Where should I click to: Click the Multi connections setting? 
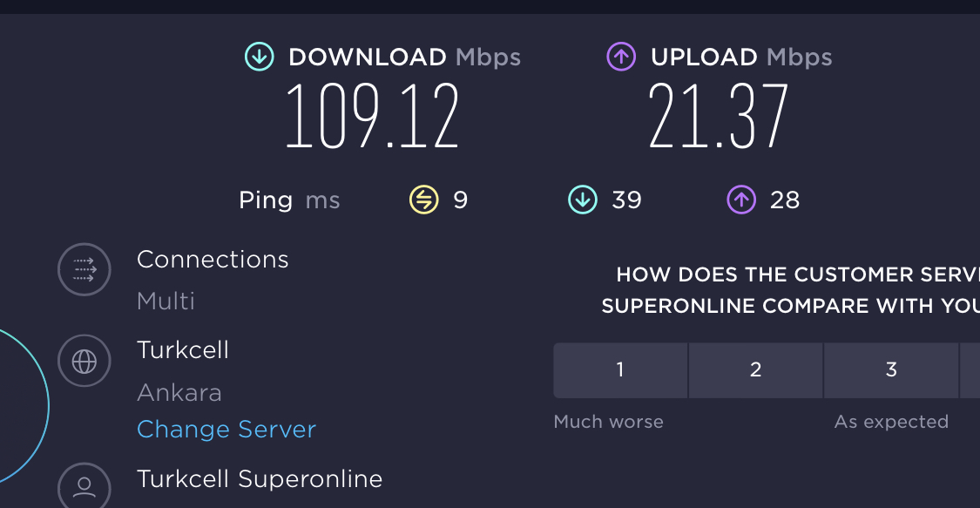point(166,301)
